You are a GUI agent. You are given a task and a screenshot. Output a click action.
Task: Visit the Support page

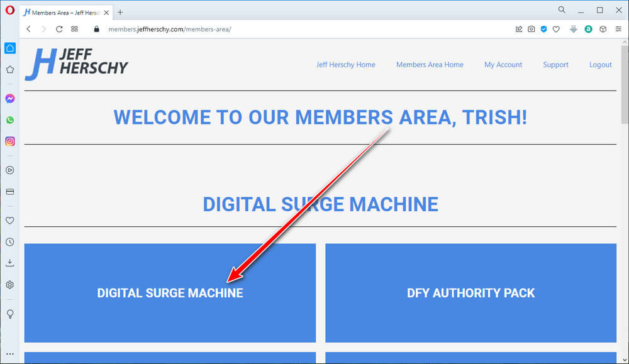click(x=555, y=65)
